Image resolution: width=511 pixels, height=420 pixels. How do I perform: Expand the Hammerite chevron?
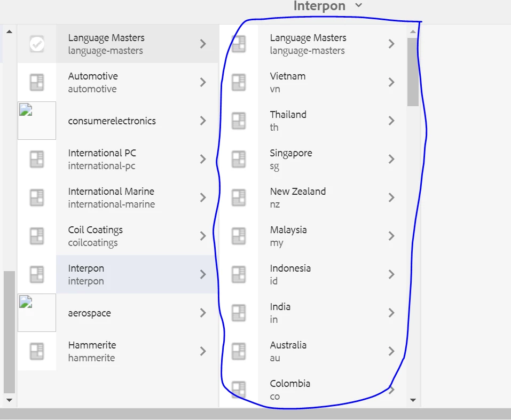203,351
